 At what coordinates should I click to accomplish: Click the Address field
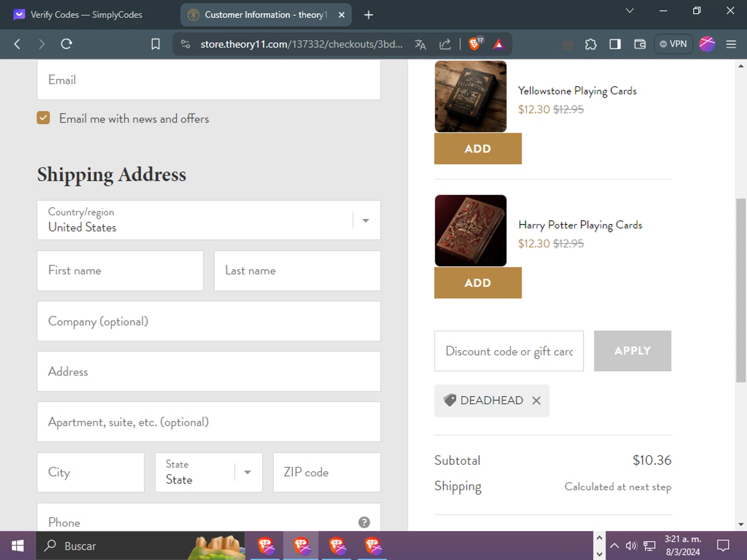point(209,371)
